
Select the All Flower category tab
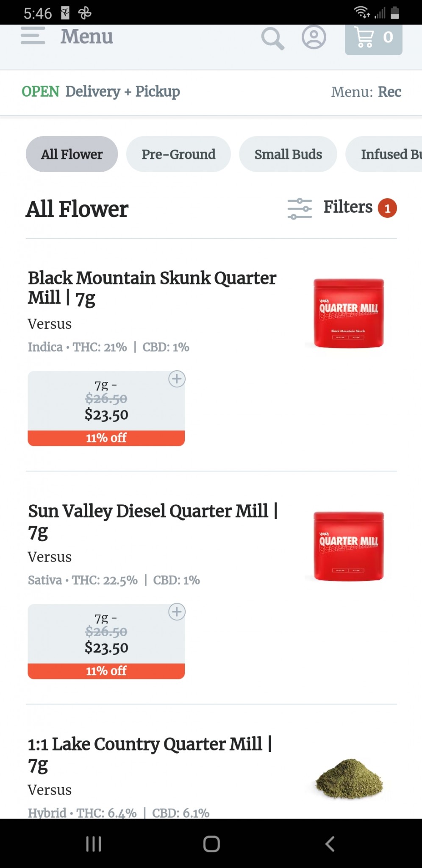(x=72, y=154)
